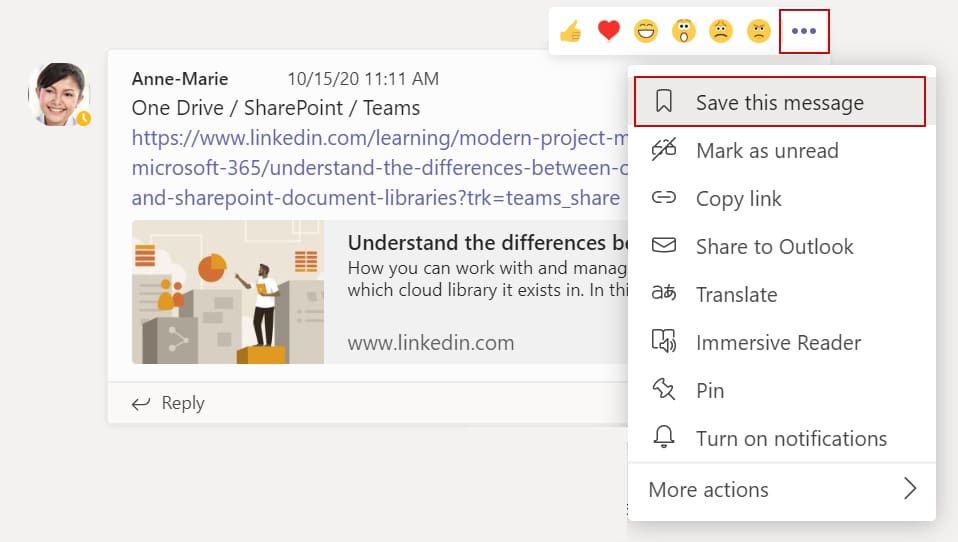
Task: React with the red heart emoji
Action: click(609, 31)
